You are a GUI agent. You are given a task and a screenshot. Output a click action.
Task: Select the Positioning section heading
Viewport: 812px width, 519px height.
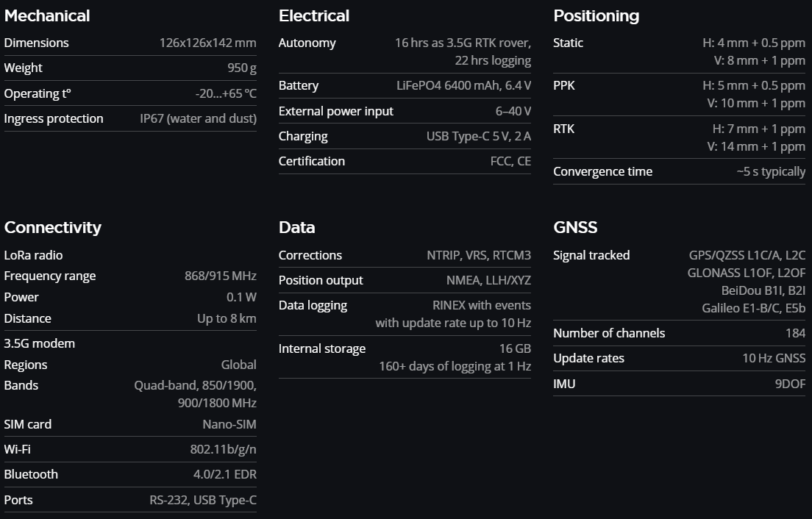click(x=596, y=15)
